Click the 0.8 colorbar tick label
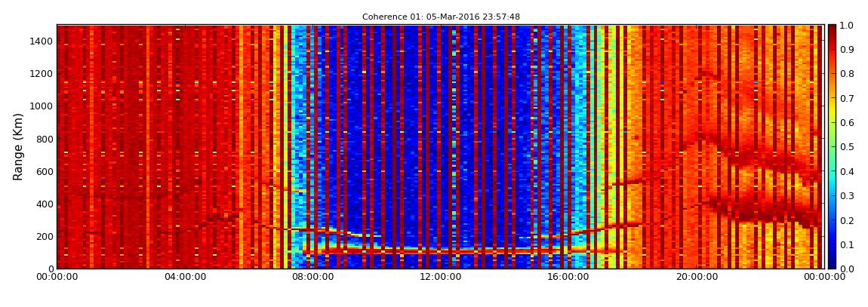The image size is (868, 307). tap(847, 74)
